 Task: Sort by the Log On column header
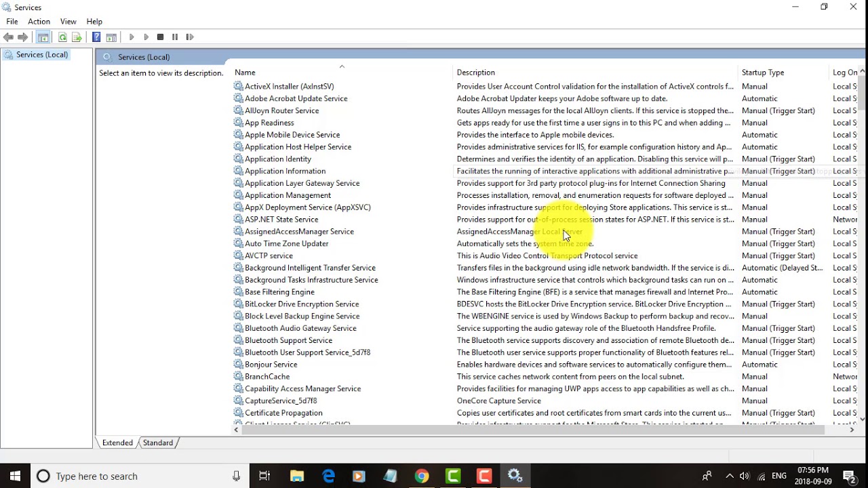(844, 73)
